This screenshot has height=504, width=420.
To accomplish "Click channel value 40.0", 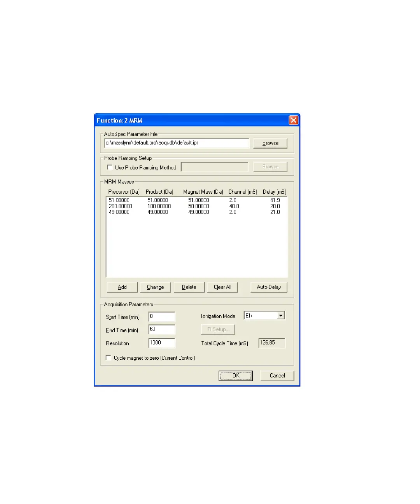I will (x=234, y=206).
